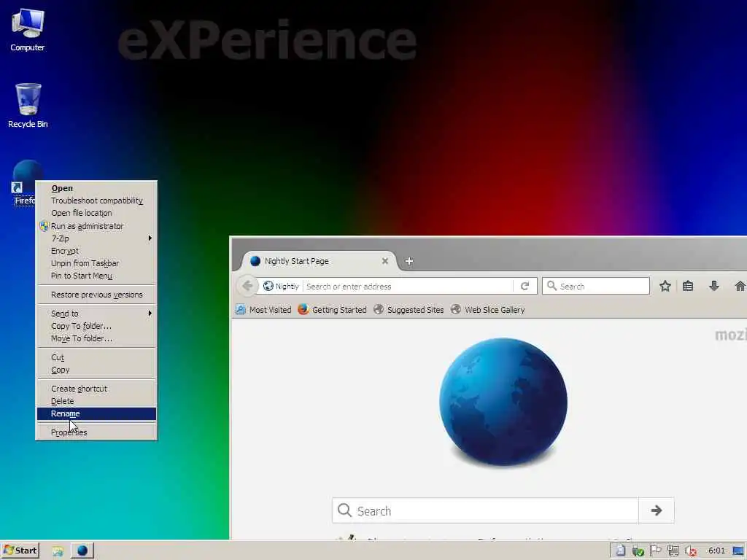
Task: Switch to Nightly Start Page tab
Action: point(318,261)
